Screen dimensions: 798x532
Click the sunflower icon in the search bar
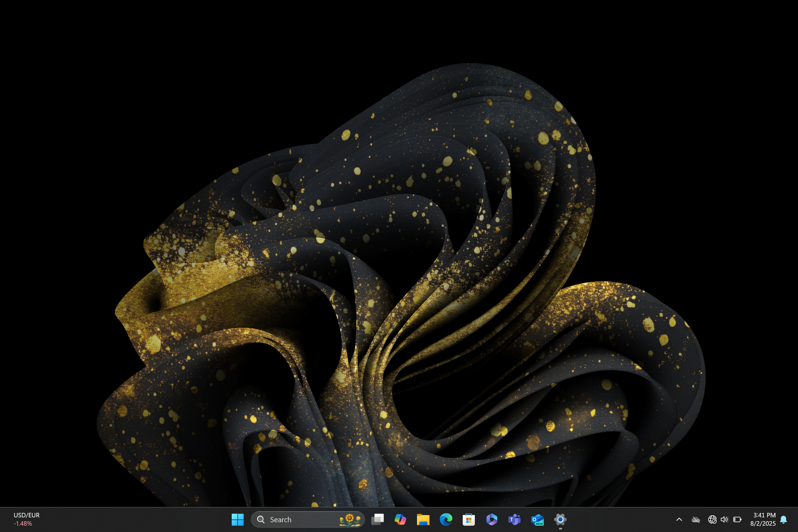coord(350,519)
